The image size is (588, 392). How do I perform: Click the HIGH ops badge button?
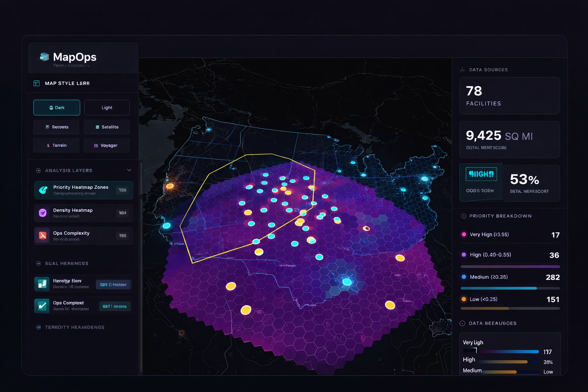click(x=481, y=174)
